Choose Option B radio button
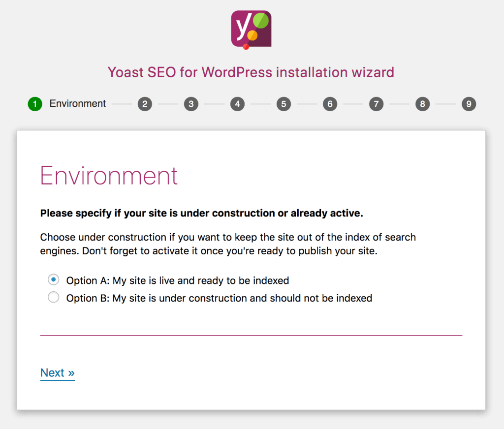Screen dimensions: 504x429 pos(53,297)
